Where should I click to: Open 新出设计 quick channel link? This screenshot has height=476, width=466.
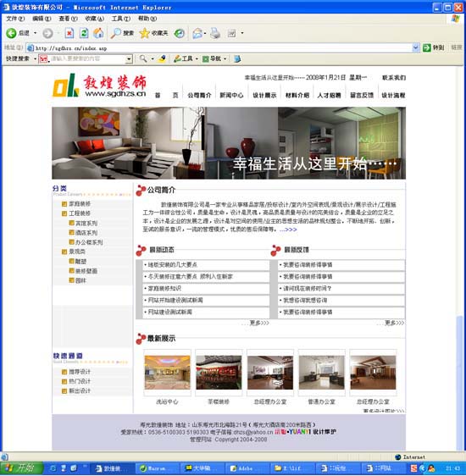[x=80, y=391]
